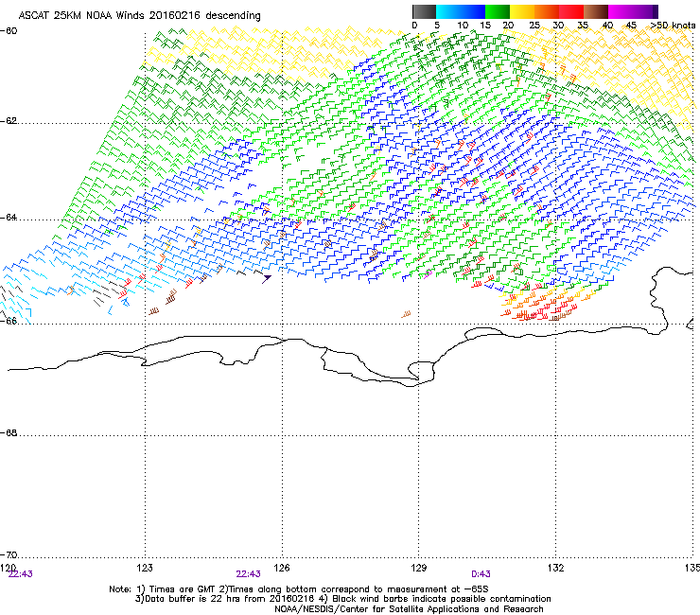Click the title 'ASCAT 25KM NOAA Winds 20160216 descending'

coord(140,16)
